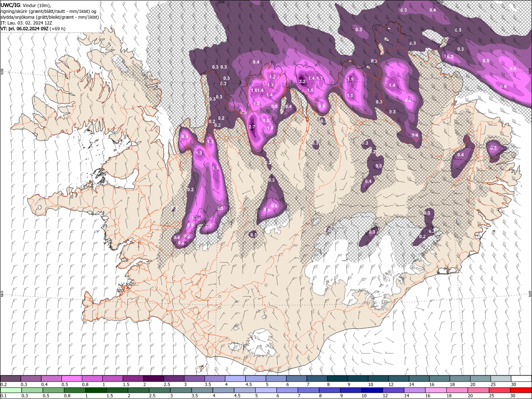532x399 pixels.
Task: Select the lower legend swatch labeled 2.5
Action: [x=159, y=390]
